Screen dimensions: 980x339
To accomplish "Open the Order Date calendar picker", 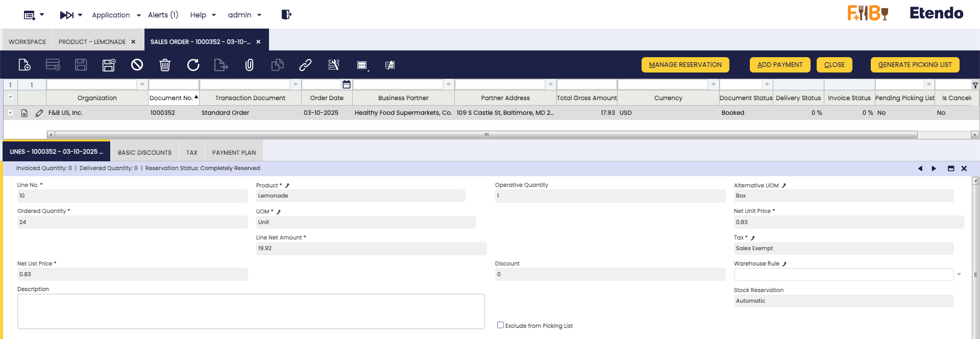I will click(x=347, y=84).
